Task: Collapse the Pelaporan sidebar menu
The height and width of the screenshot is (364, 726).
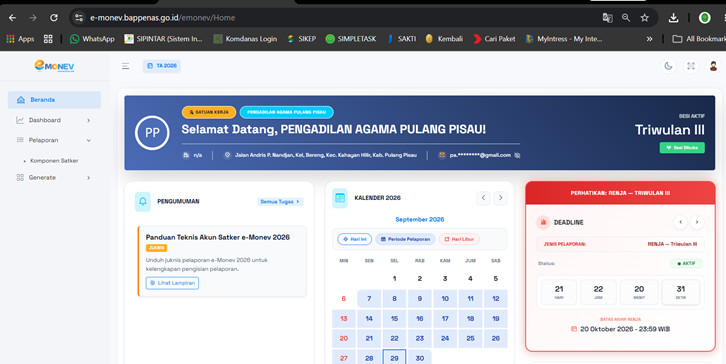Action: click(54, 140)
